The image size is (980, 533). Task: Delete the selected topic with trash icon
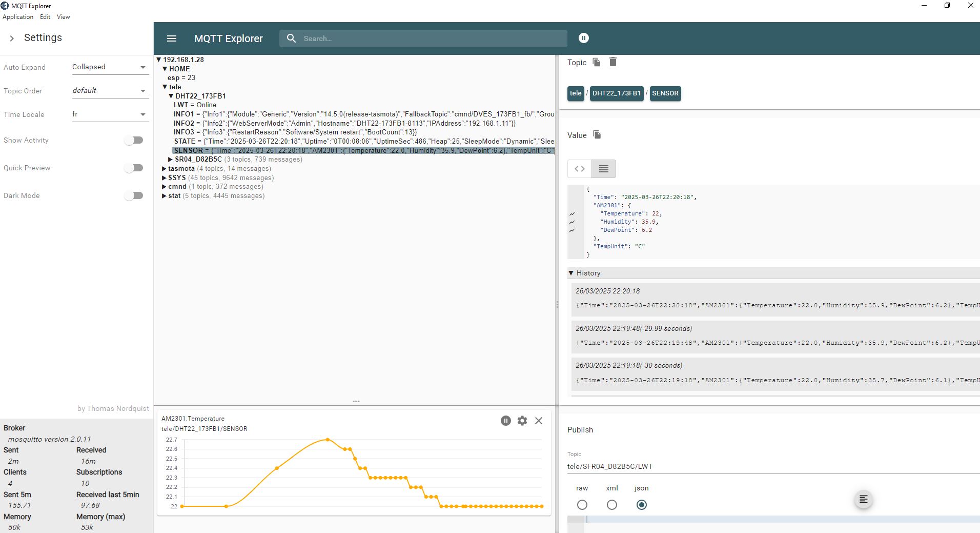coord(612,62)
